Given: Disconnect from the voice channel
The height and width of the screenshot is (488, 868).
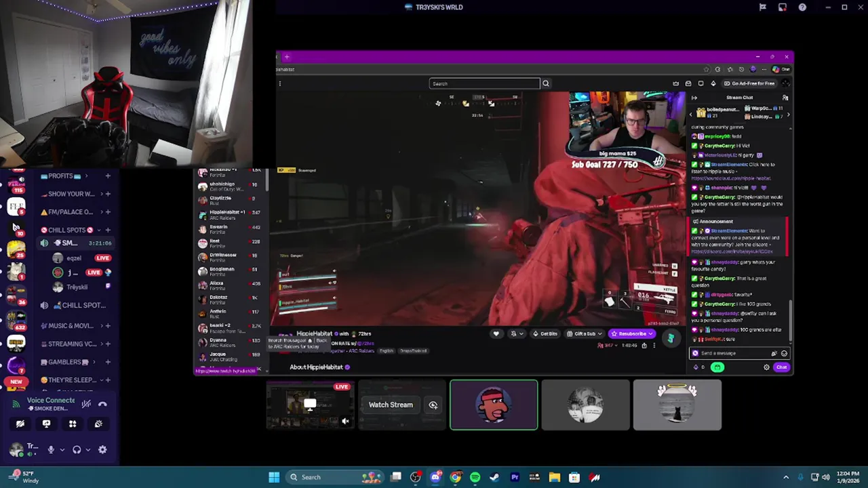Looking at the screenshot, I should (x=102, y=404).
